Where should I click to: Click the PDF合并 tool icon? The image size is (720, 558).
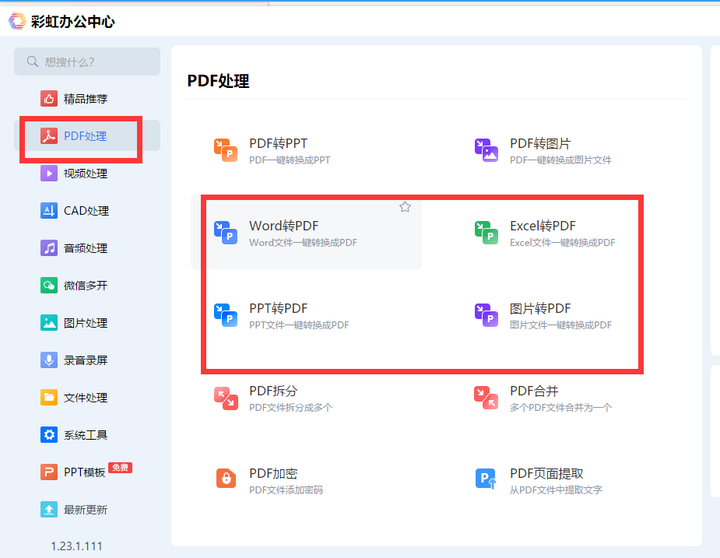pos(486,398)
